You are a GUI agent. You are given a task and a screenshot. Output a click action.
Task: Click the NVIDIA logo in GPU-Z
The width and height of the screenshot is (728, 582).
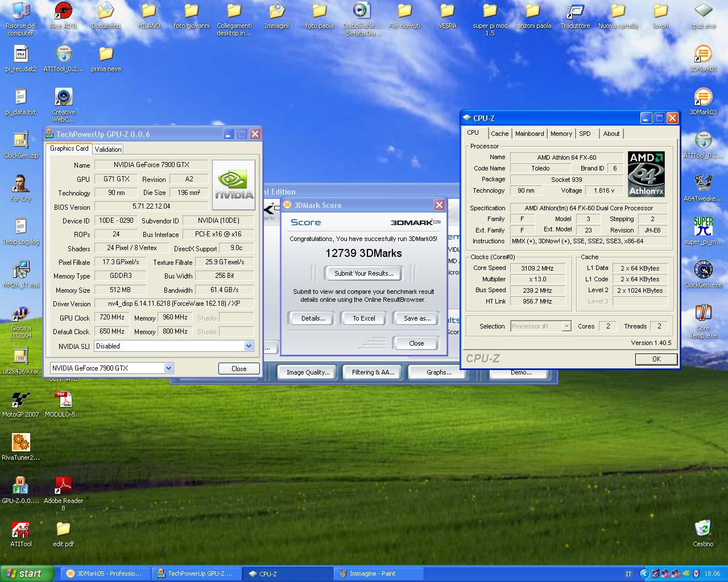pos(234,185)
